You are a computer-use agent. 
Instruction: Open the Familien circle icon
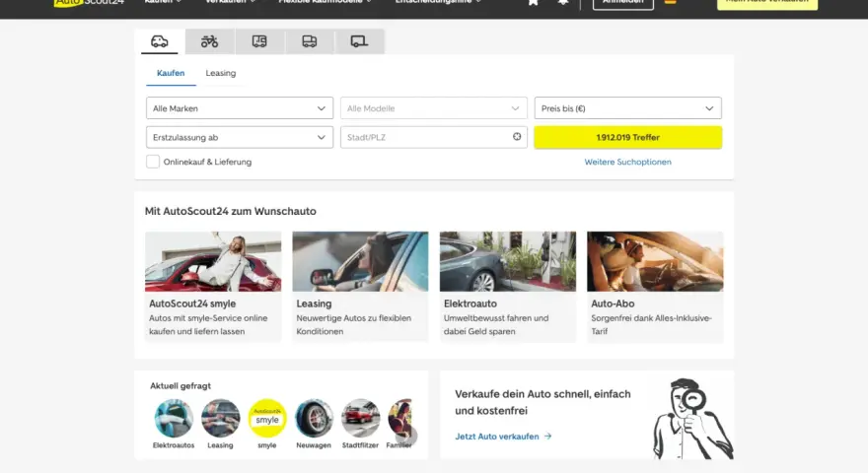pyautogui.click(x=400, y=418)
